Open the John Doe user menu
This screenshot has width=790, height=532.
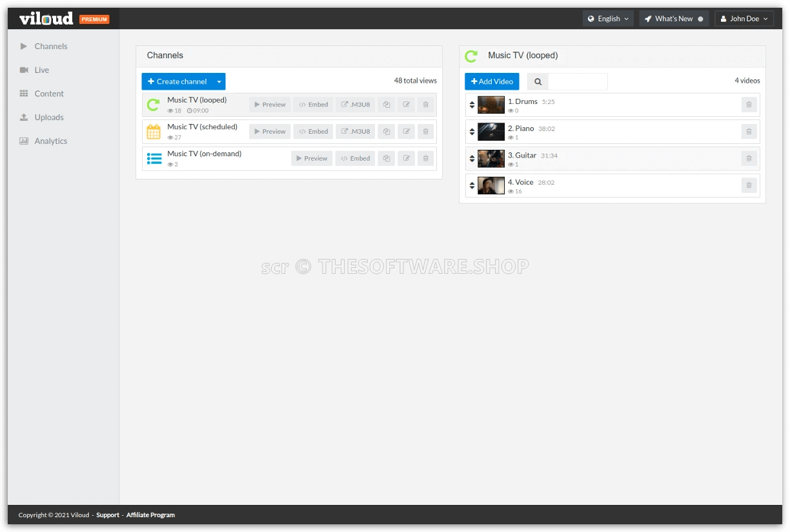pos(744,19)
